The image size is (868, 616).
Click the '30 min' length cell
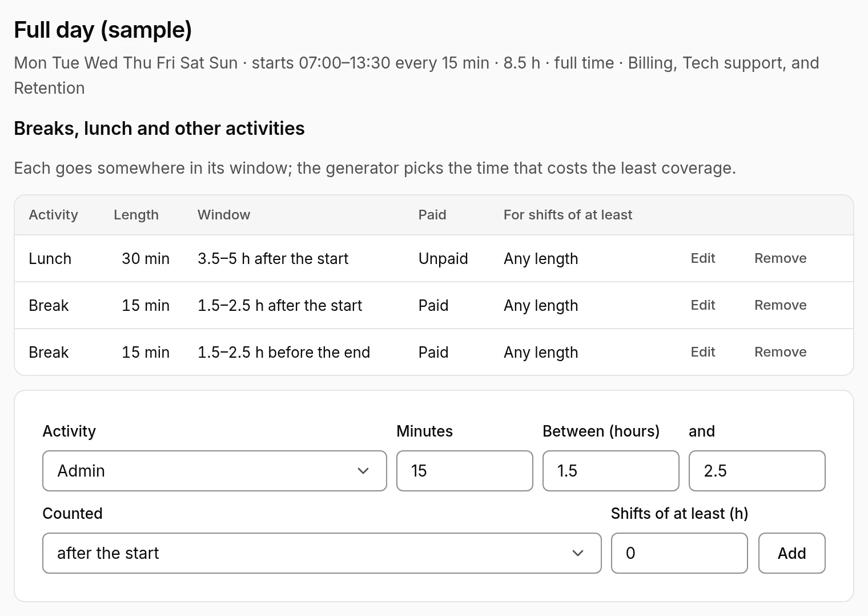pos(146,259)
